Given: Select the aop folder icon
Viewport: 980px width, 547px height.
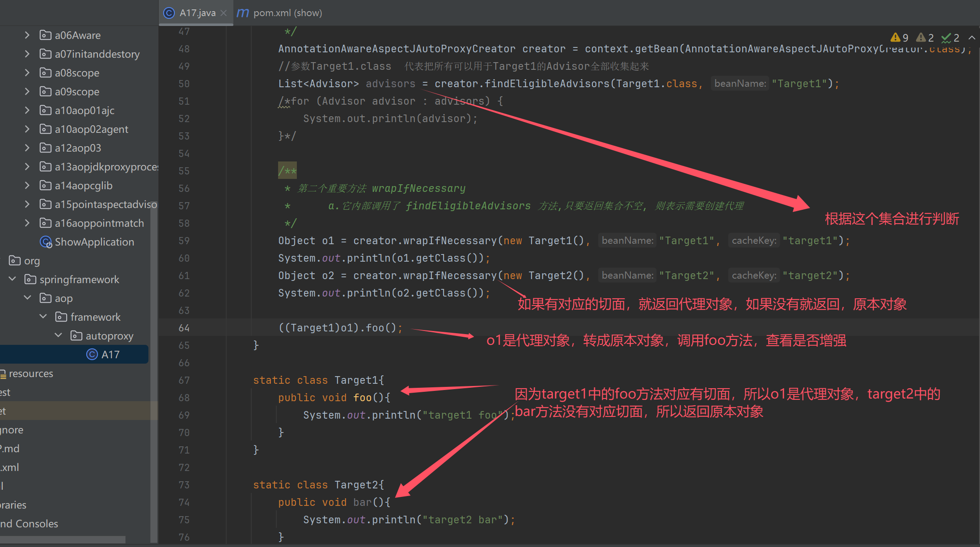Looking at the screenshot, I should click(45, 298).
